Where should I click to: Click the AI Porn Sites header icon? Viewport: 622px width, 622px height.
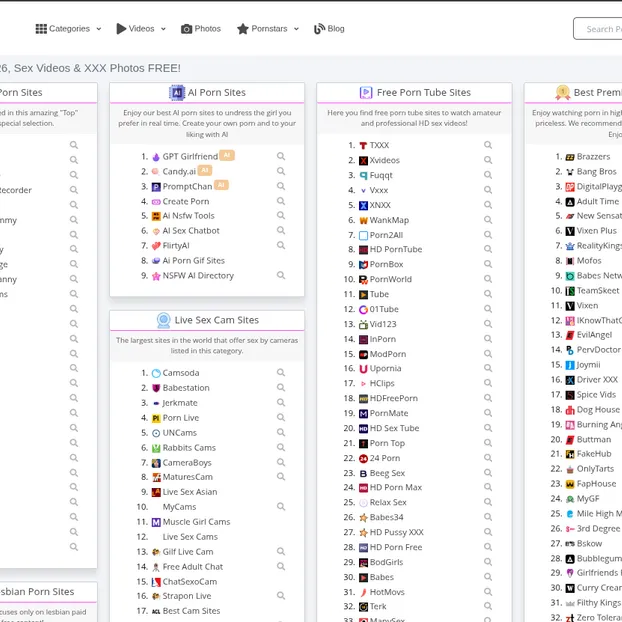pyautogui.click(x=177, y=93)
